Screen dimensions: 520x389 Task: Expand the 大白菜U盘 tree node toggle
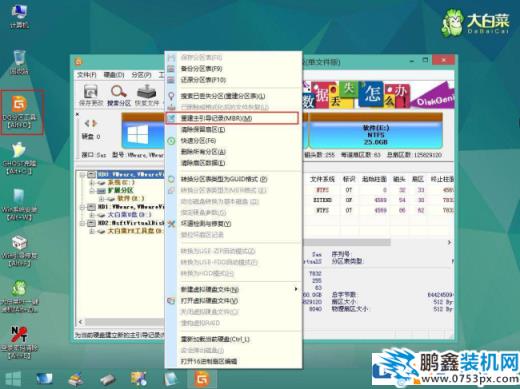click(x=92, y=215)
